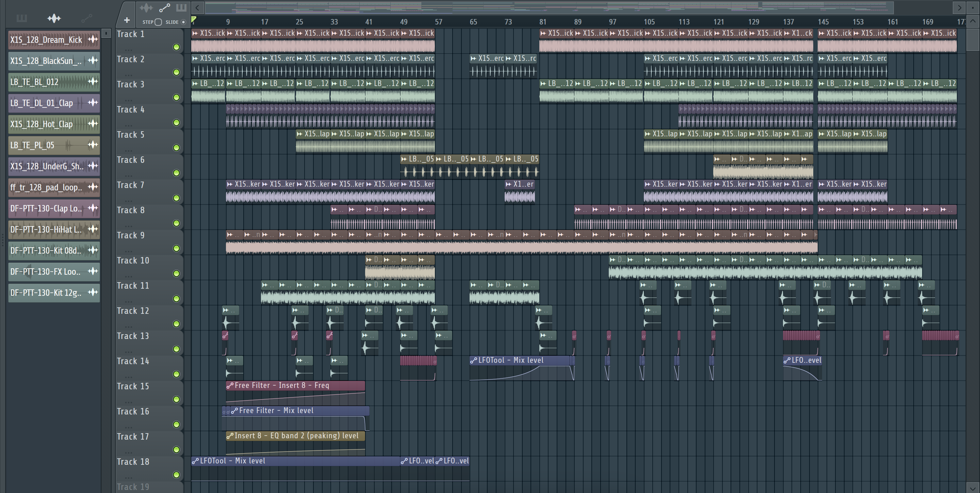Select the Track 10 header
Screen dimensions: 980x493
coord(149,267)
